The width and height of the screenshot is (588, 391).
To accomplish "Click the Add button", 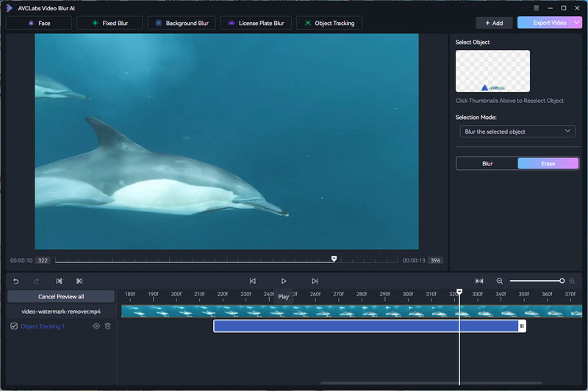I will tap(494, 23).
